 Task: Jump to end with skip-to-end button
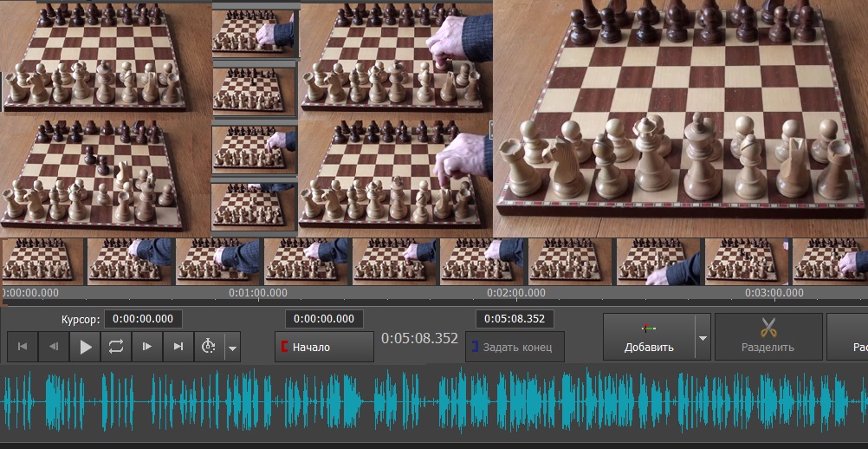click(178, 347)
